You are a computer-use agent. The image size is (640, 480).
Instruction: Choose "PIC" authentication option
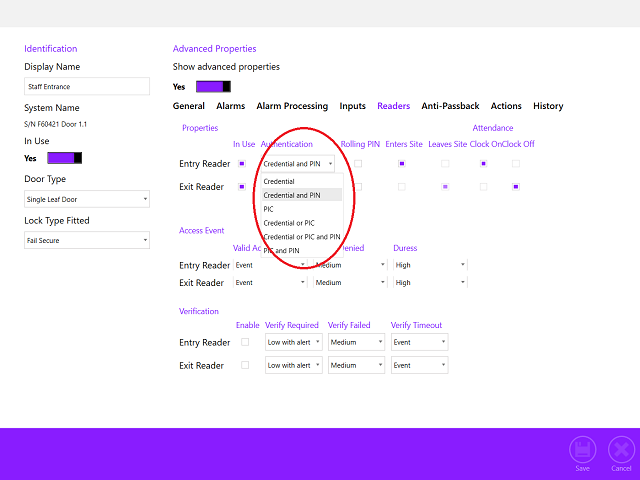pos(269,209)
